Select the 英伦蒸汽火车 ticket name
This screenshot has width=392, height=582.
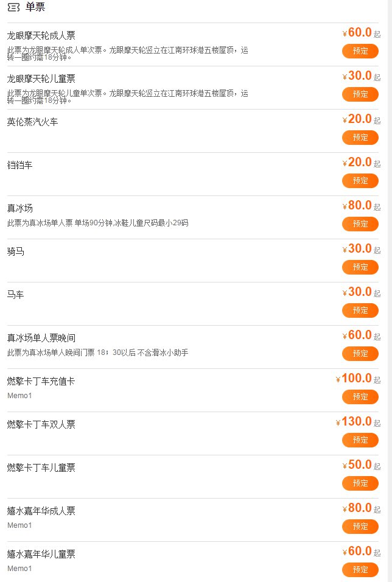[x=33, y=122]
